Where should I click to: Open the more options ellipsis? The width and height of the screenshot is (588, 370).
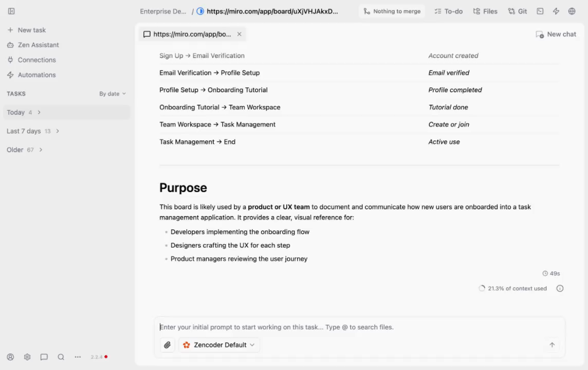tap(78, 357)
